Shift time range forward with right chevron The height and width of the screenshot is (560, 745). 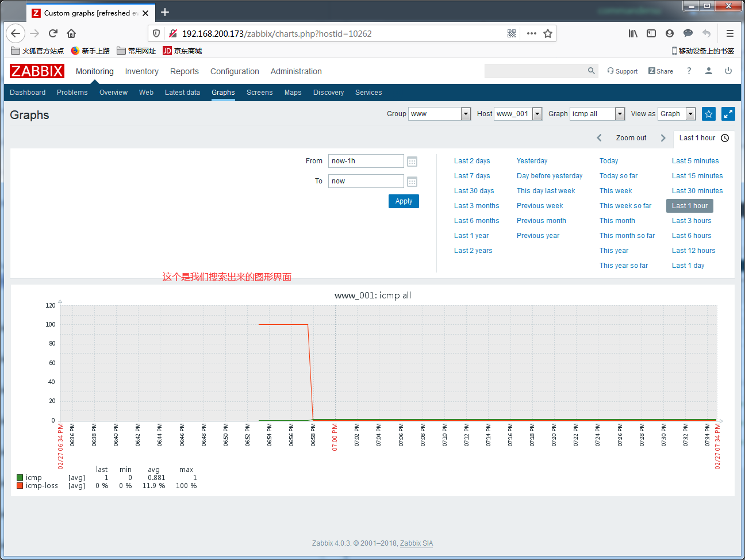pos(663,138)
